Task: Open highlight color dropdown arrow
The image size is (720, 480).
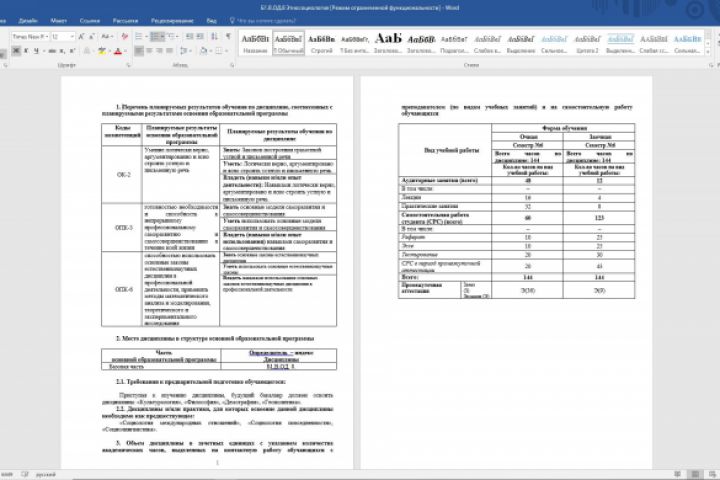Action: [109, 51]
